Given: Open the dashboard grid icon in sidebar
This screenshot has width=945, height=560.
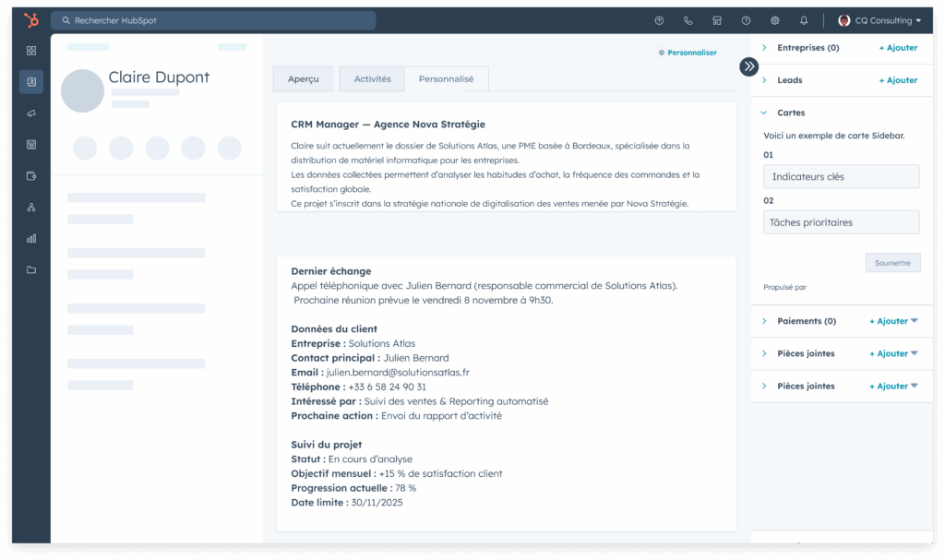Looking at the screenshot, I should (x=31, y=51).
